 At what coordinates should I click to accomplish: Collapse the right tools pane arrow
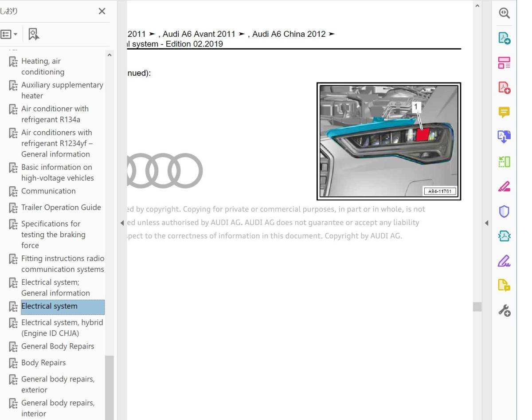pyautogui.click(x=486, y=223)
